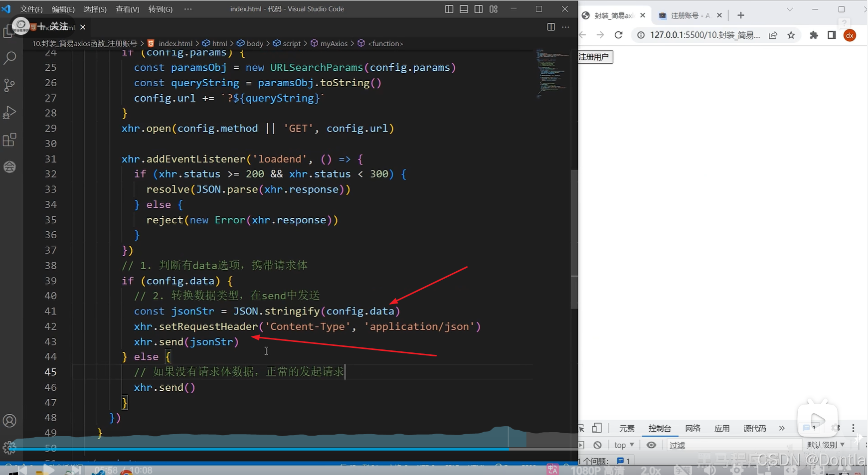Click the code minimap preview
Image resolution: width=868 pixels, height=475 pixels.
(x=551, y=73)
